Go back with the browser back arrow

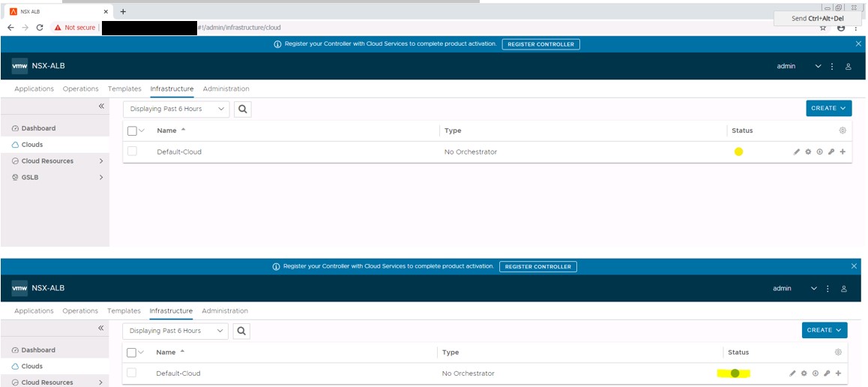point(10,27)
